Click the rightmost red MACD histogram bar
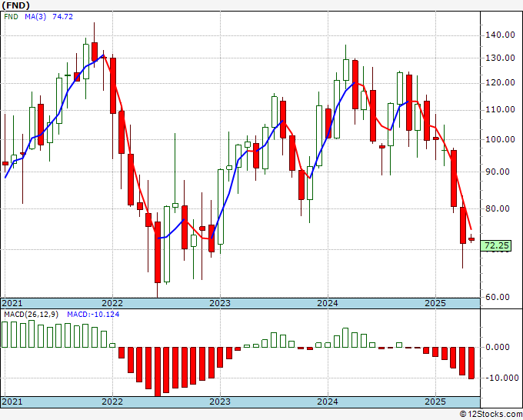 (x=471, y=363)
